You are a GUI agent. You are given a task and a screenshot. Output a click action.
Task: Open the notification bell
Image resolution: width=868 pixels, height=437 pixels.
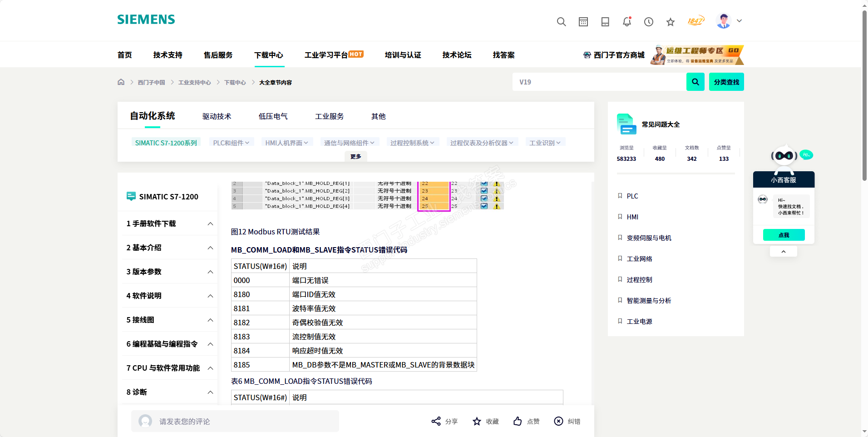[627, 21]
